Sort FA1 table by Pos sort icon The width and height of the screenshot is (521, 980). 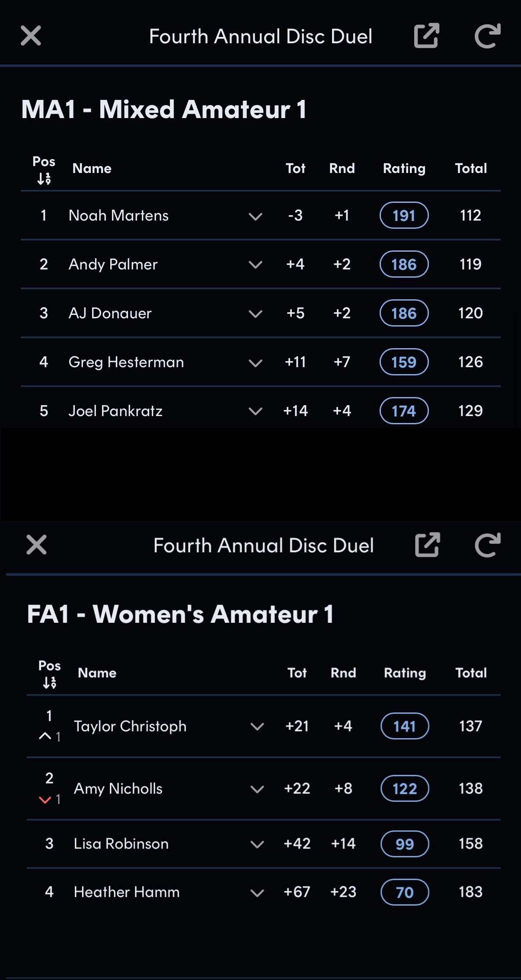coord(49,682)
